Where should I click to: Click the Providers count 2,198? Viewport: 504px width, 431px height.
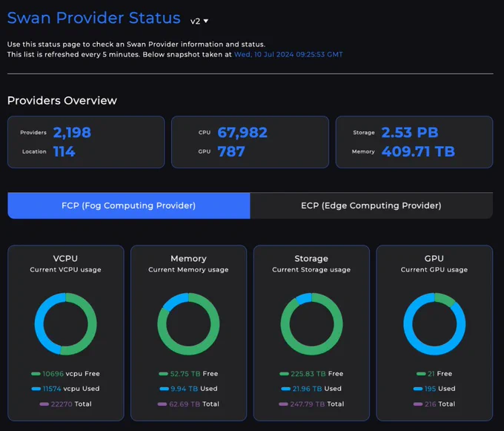click(72, 133)
